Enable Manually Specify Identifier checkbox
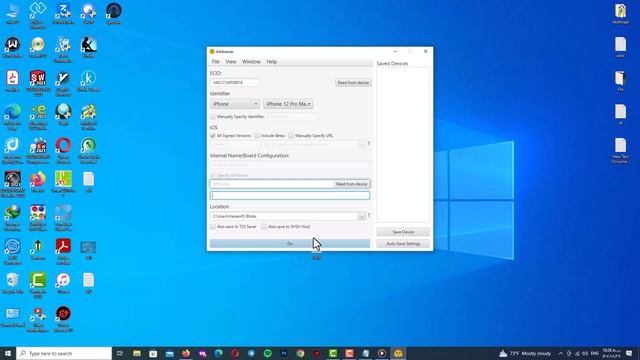The width and height of the screenshot is (640, 360). [213, 117]
